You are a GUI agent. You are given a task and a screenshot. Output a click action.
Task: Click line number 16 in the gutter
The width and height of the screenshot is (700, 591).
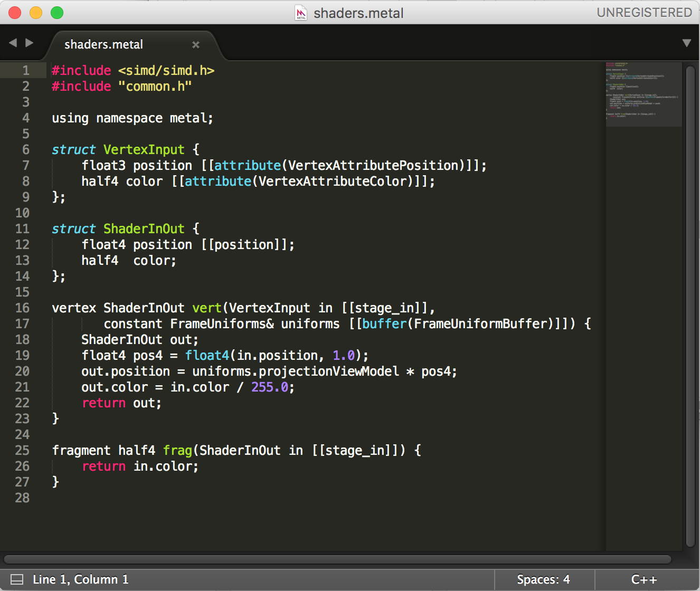[x=22, y=308]
